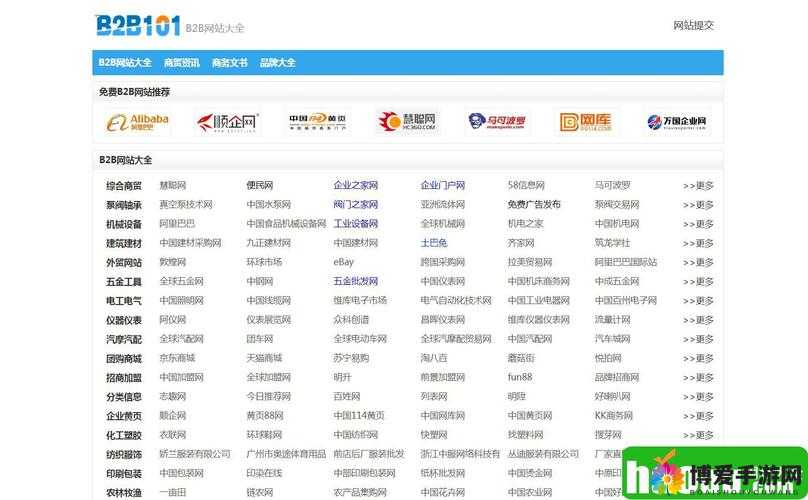Click the 免费广告发布 link
This screenshot has height=500, width=808.
point(534,204)
